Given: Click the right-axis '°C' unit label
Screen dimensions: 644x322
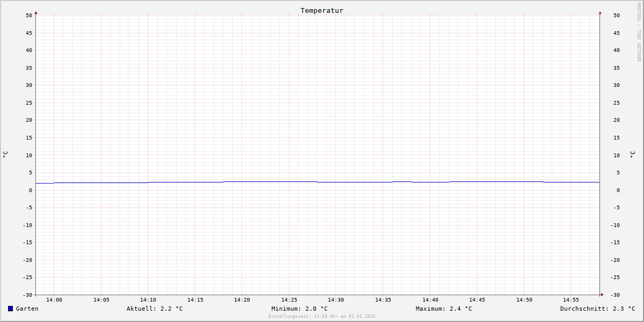Looking at the screenshot, I should 632,155.
